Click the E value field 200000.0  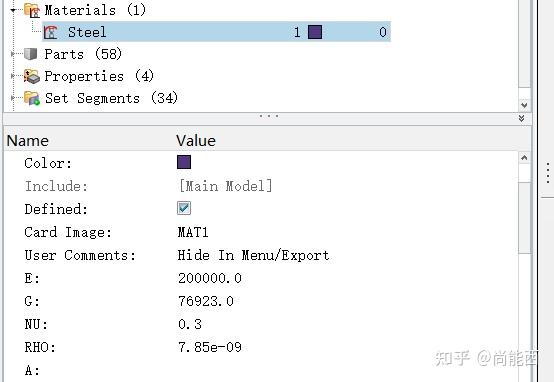(210, 278)
